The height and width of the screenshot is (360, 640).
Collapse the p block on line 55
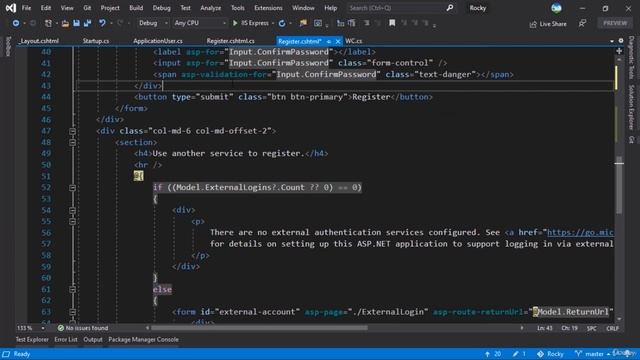coord(72,222)
